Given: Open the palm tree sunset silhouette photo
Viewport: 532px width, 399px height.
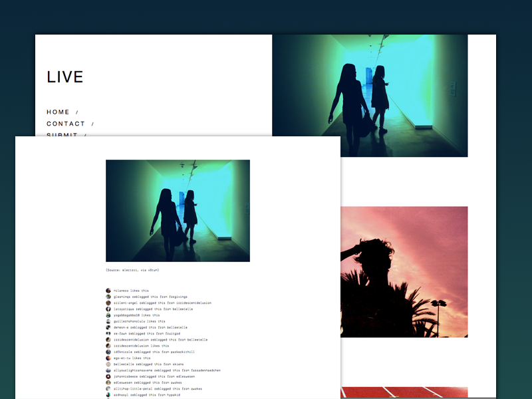Looking at the screenshot, I should point(404,271).
